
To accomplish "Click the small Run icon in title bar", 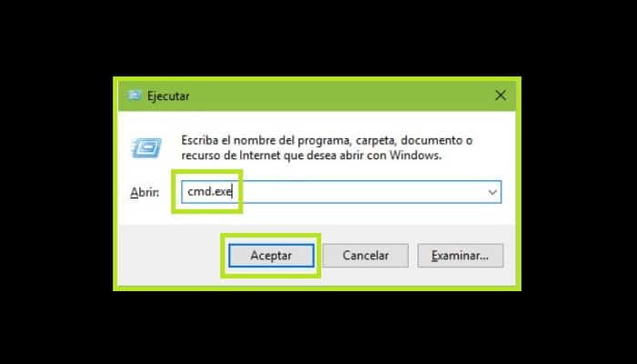I will click(x=134, y=96).
